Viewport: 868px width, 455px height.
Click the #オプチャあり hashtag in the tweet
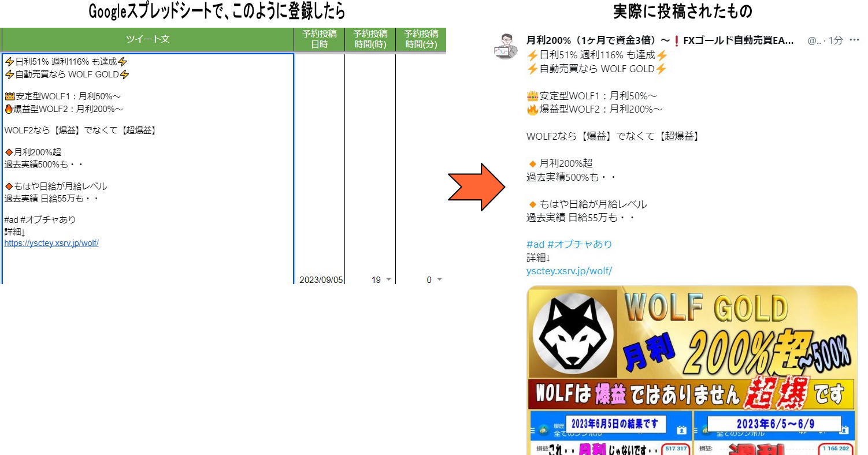[580, 244]
